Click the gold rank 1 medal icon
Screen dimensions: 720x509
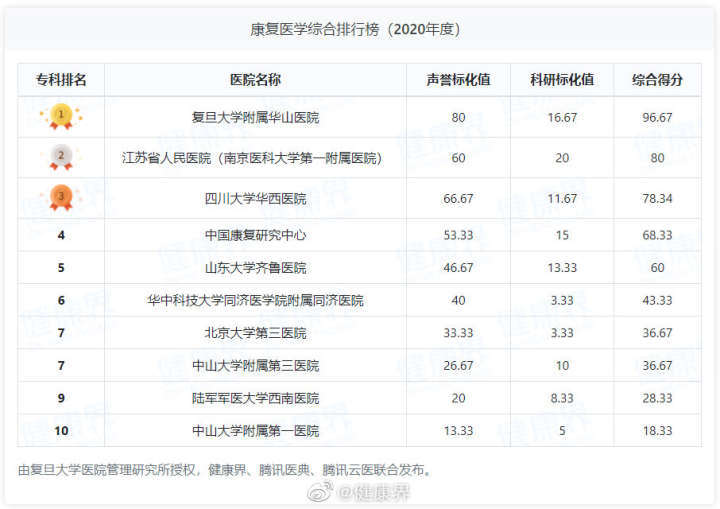(61, 117)
